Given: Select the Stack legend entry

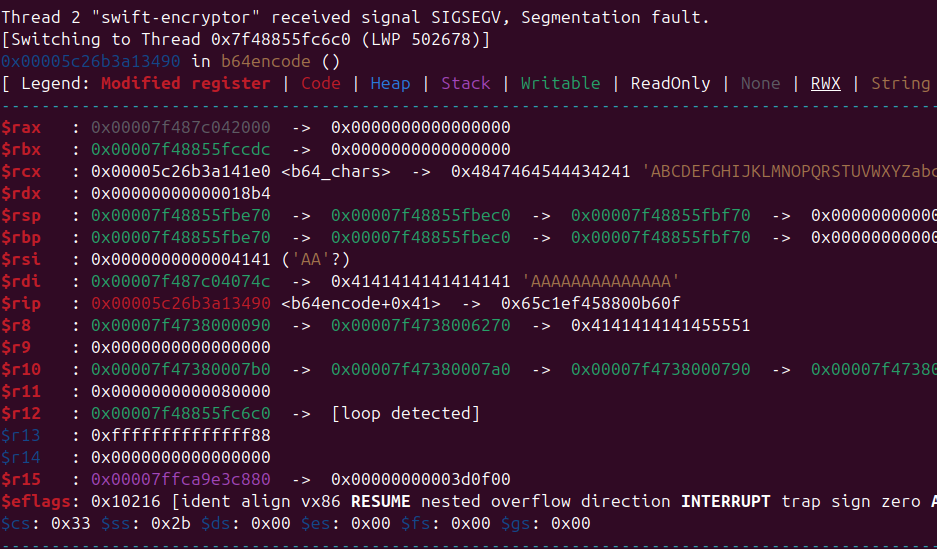Looking at the screenshot, I should 465,83.
